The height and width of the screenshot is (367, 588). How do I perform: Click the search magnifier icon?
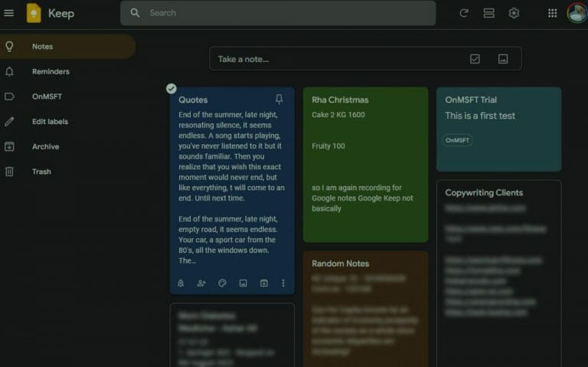pyautogui.click(x=135, y=13)
